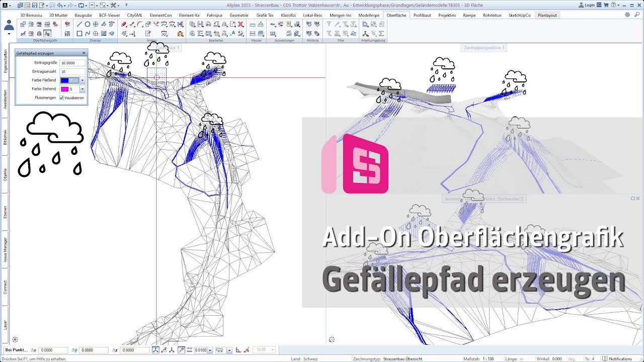644x362 pixels.
Task: Select the circle drawing tool
Action: tap(87, 24)
